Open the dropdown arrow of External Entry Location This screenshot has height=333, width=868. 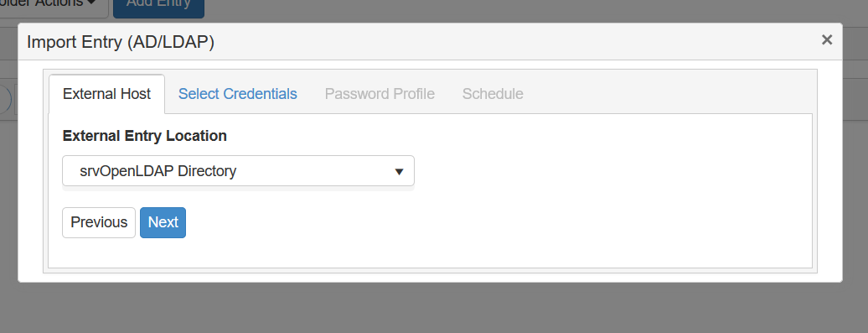coord(399,172)
